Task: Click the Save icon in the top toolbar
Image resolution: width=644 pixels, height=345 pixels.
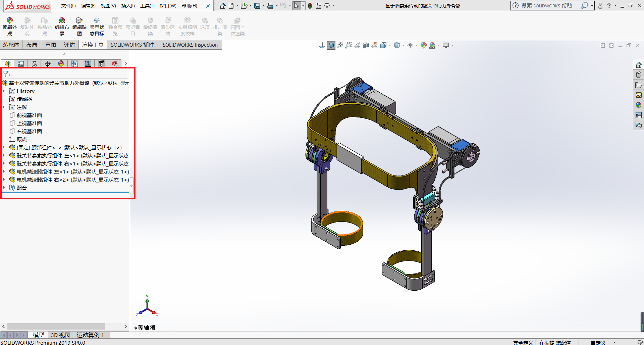Action: tap(257, 6)
